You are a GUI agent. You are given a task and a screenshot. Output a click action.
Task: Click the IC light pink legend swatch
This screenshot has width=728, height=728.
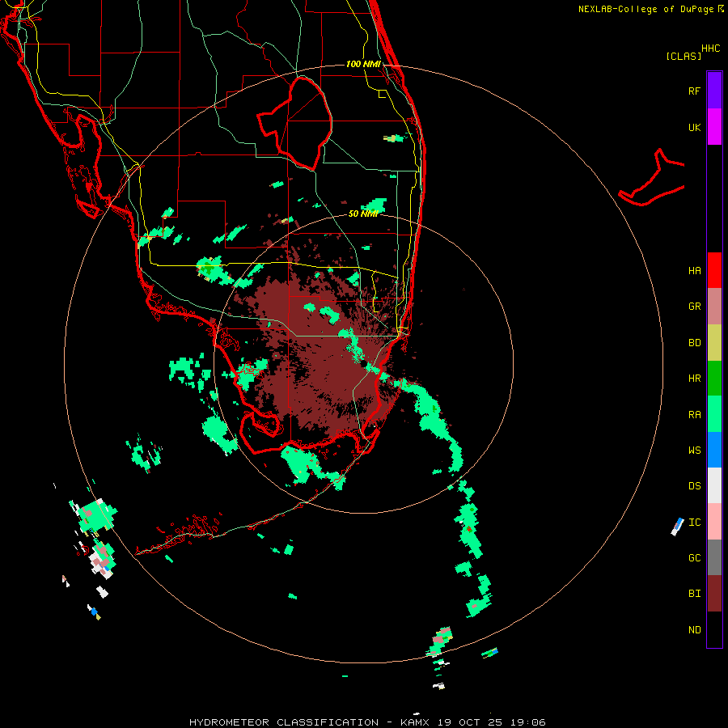click(714, 522)
